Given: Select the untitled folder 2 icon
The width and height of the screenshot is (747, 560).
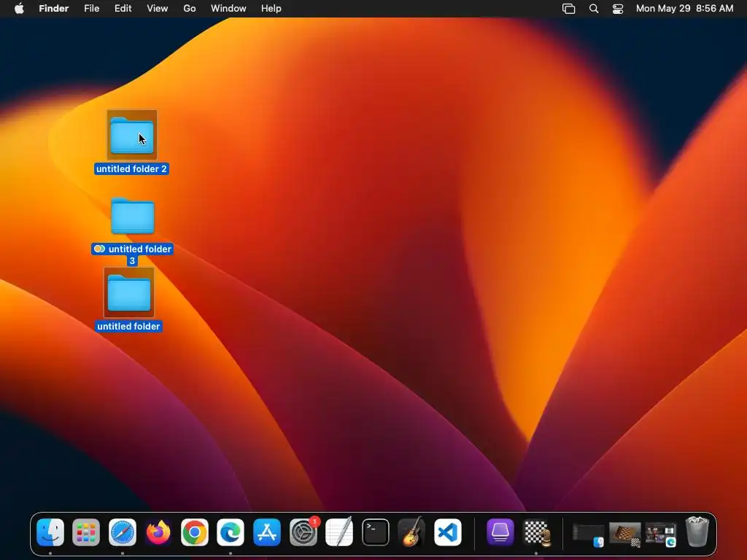Looking at the screenshot, I should (132, 135).
